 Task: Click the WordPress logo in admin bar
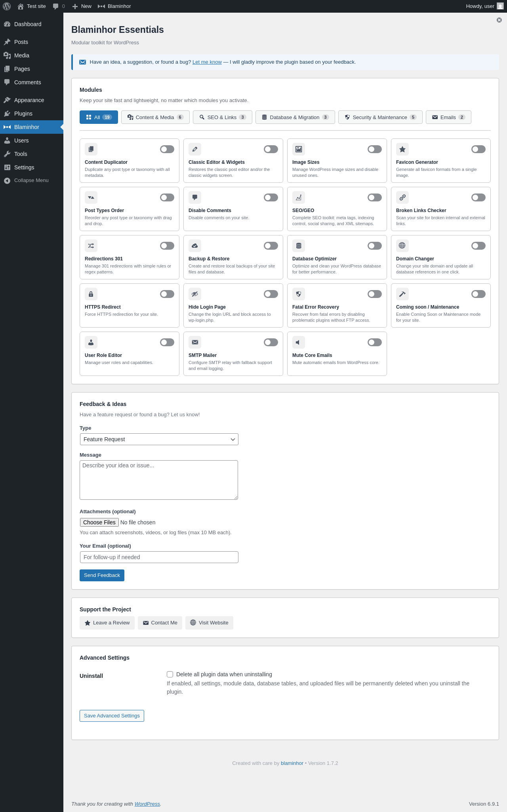pos(7,6)
